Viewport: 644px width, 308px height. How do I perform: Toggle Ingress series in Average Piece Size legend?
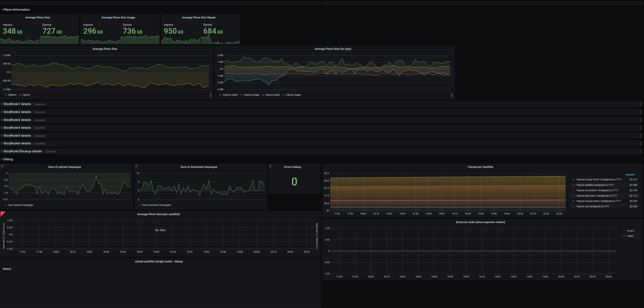(12, 95)
